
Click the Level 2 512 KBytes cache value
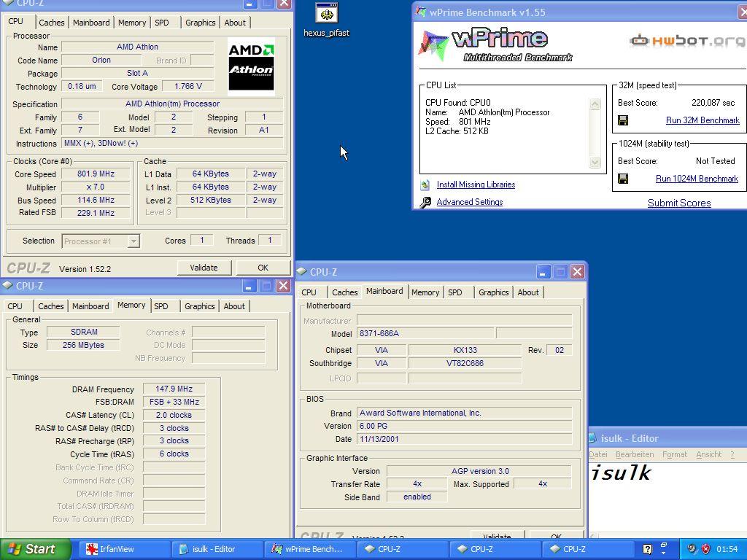(x=211, y=200)
